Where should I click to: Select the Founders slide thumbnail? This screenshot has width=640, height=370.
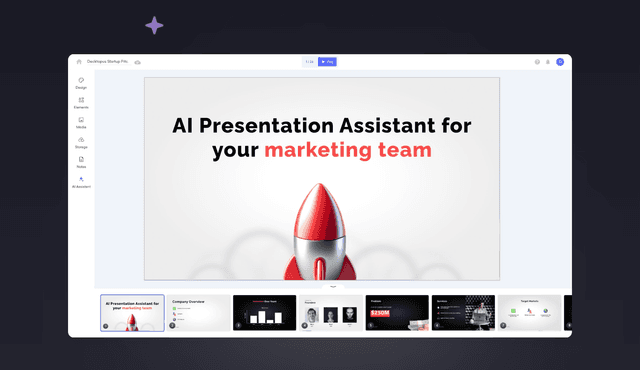(x=331, y=313)
